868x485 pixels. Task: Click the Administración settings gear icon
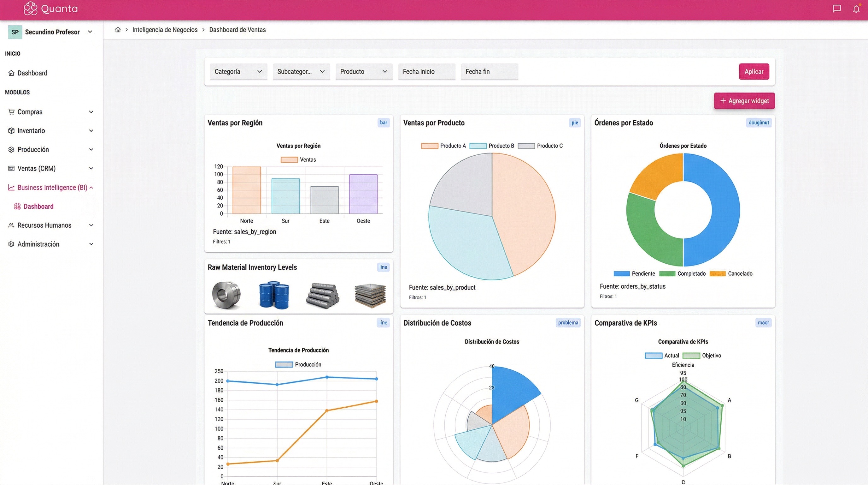(x=11, y=244)
